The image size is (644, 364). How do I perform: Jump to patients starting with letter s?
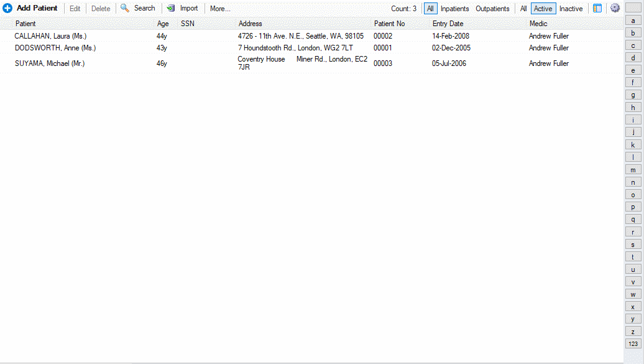coord(633,244)
